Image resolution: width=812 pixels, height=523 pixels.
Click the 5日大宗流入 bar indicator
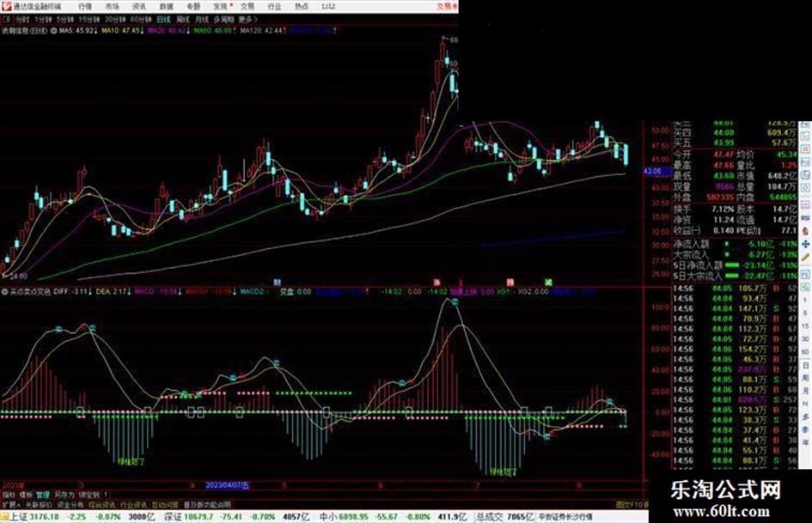pos(732,276)
